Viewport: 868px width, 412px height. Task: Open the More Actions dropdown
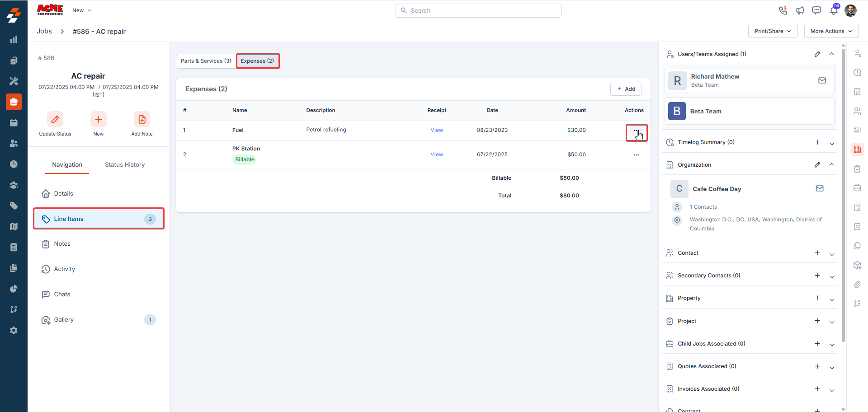tap(831, 31)
